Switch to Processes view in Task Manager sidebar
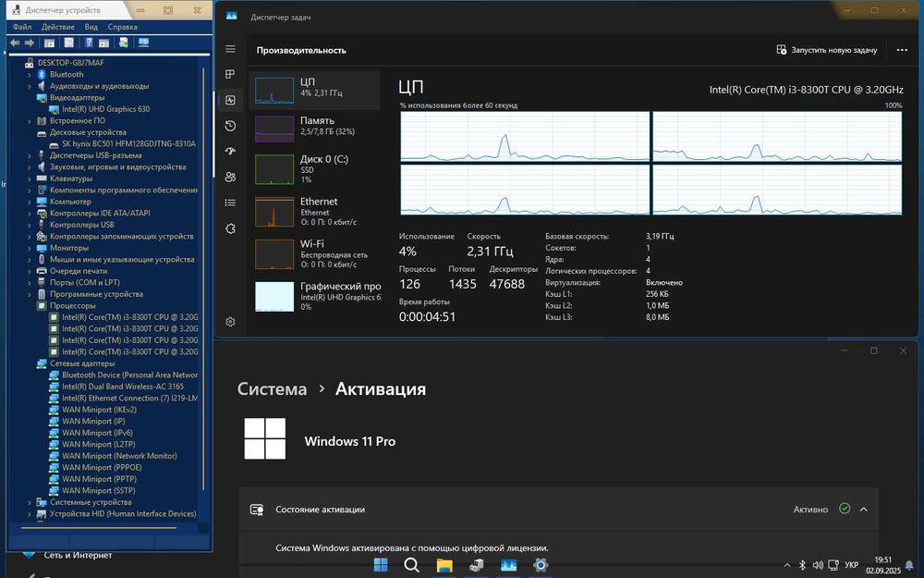 230,74
